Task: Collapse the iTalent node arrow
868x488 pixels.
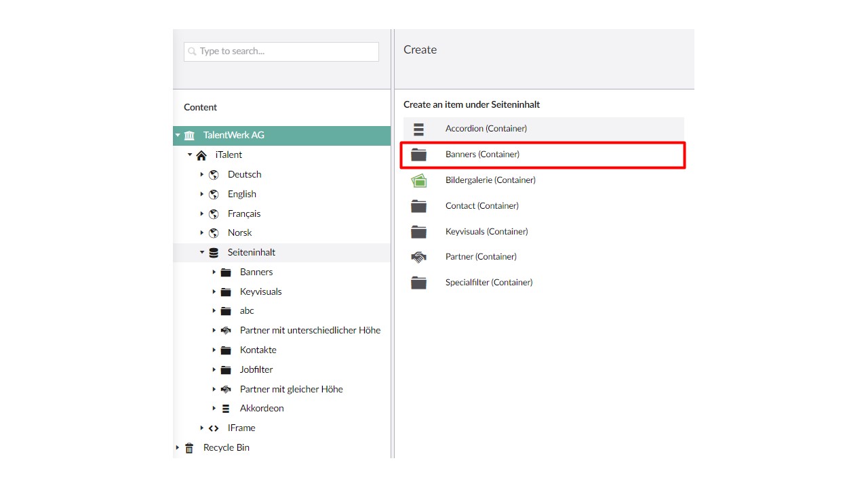Action: click(x=190, y=155)
